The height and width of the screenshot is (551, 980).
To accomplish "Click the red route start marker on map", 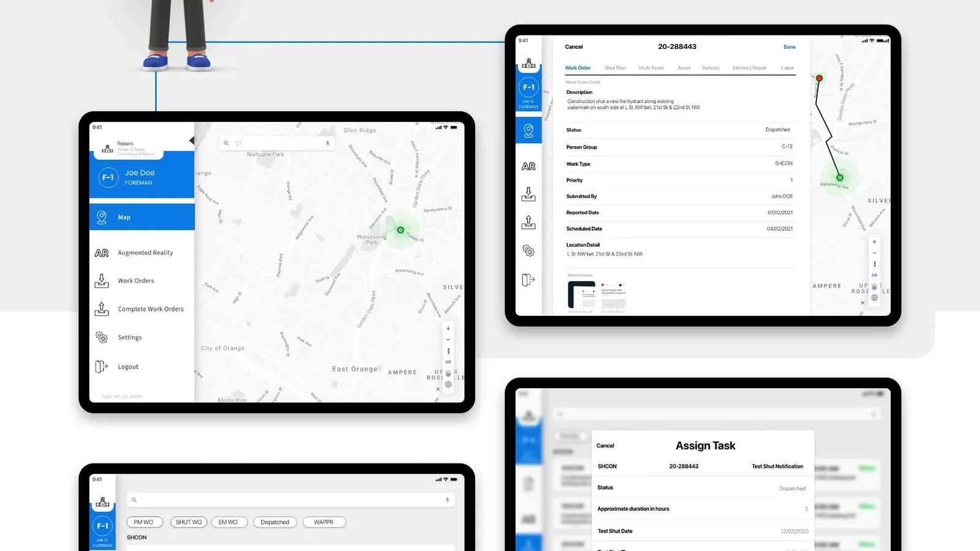I will 820,78.
